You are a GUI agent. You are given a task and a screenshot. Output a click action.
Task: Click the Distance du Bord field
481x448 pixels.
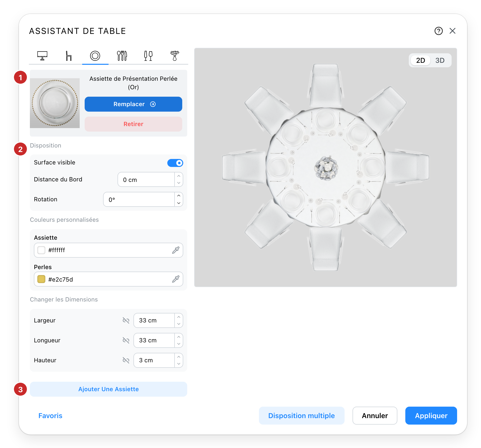146,179
